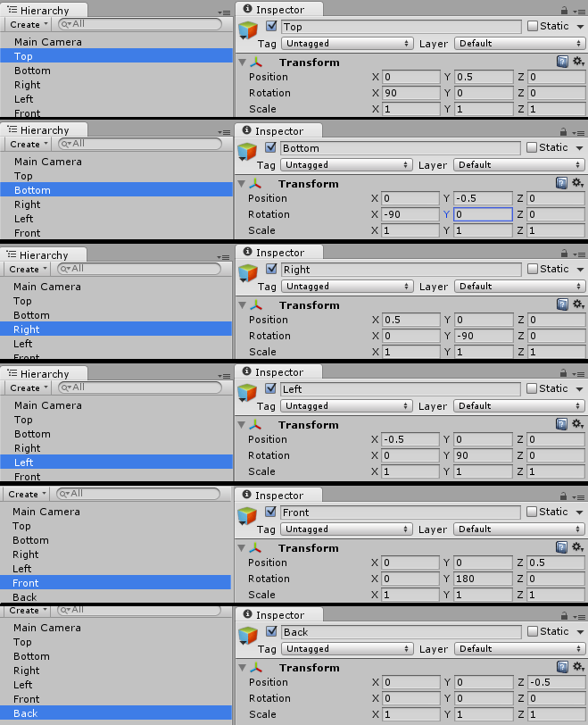The image size is (588, 725).
Task: Open the help book icon on Right's Transform
Action: (x=562, y=304)
